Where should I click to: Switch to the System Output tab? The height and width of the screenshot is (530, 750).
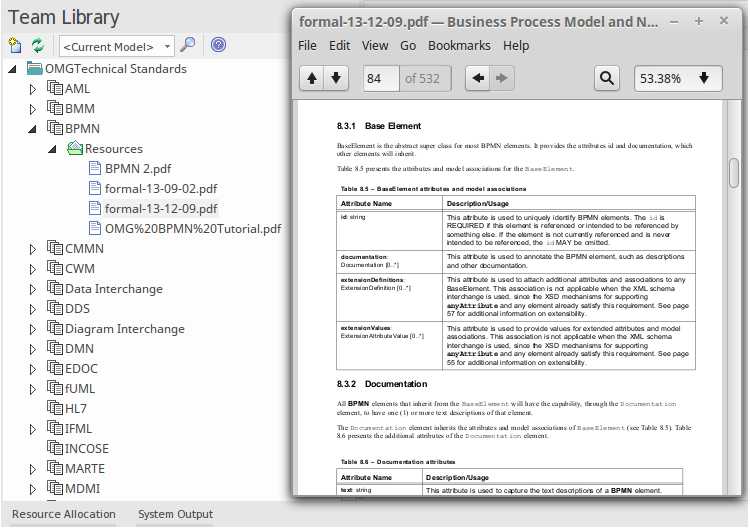click(175, 514)
